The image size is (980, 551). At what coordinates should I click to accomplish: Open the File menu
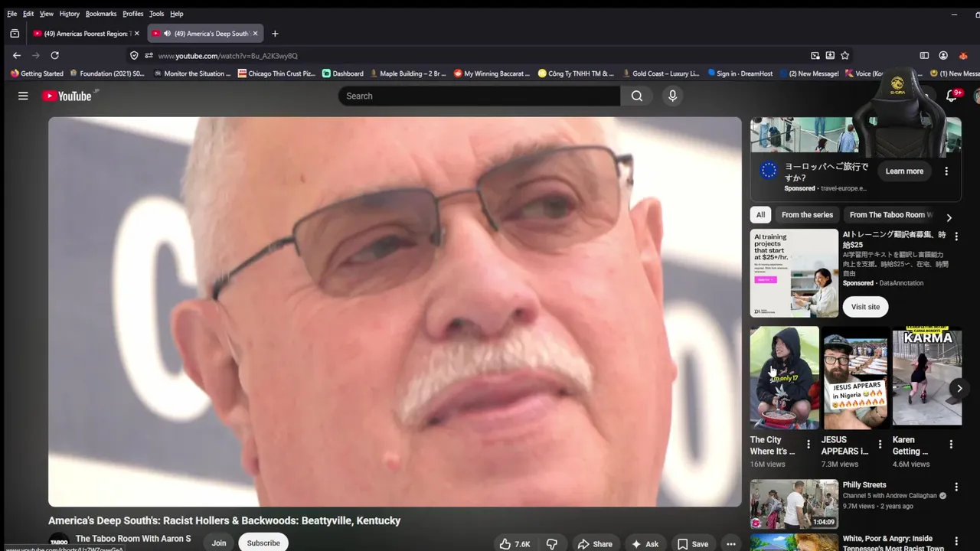(11, 14)
